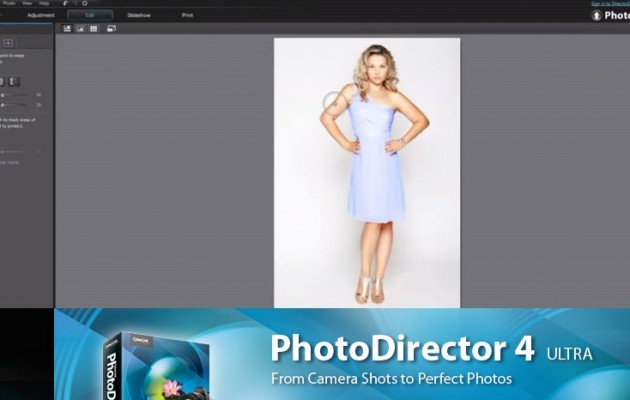Select single photo viewer mode icon

[80, 29]
